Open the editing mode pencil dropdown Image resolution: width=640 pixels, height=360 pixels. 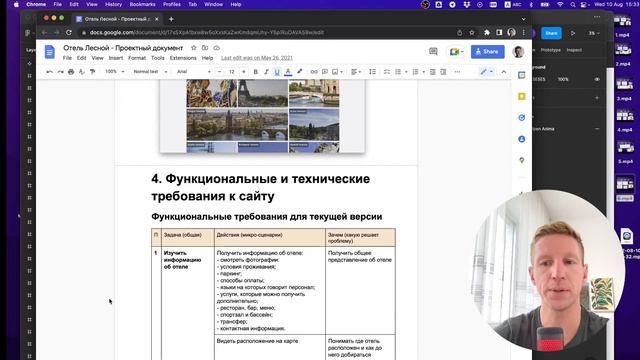[486, 72]
